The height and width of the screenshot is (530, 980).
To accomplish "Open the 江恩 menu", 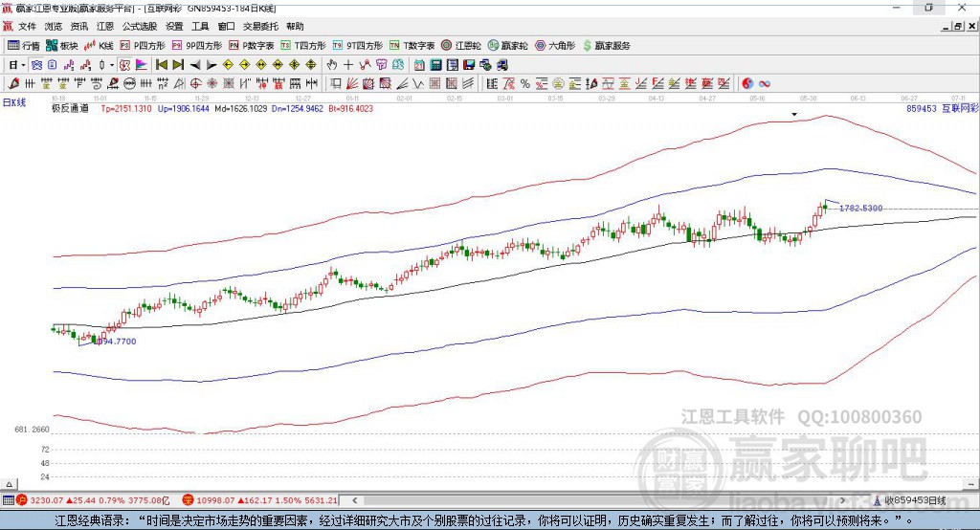I will 105,26.
